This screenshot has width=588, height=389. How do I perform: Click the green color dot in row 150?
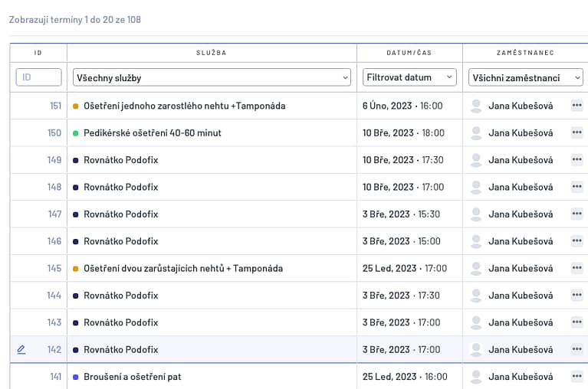76,133
